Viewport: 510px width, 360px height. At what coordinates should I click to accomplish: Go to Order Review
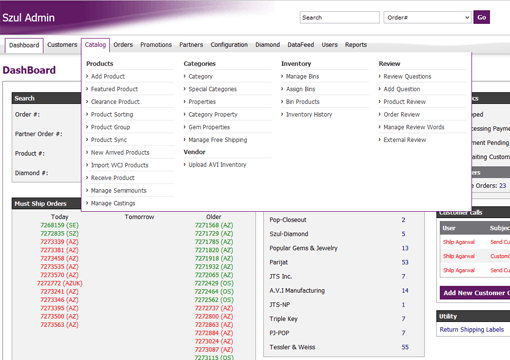(x=402, y=114)
